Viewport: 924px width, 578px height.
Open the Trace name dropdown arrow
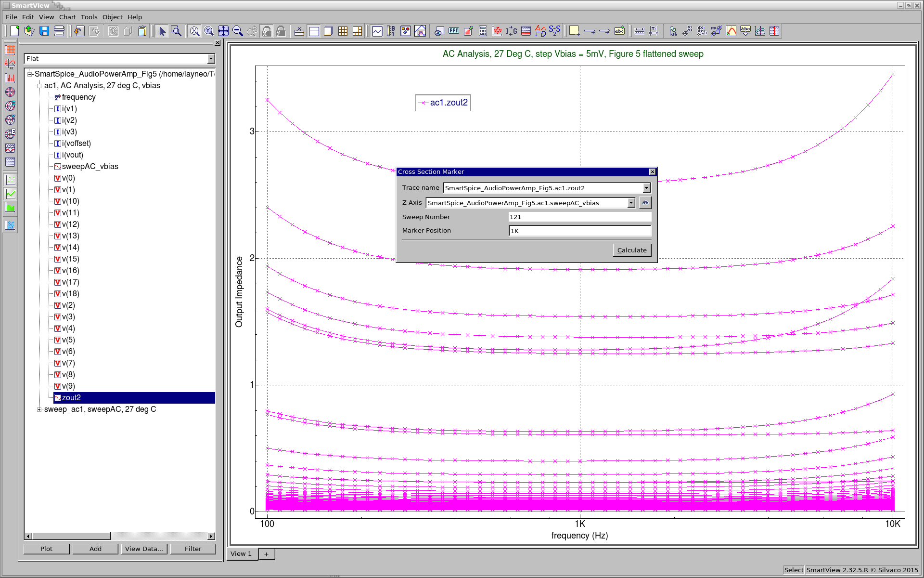(x=646, y=188)
